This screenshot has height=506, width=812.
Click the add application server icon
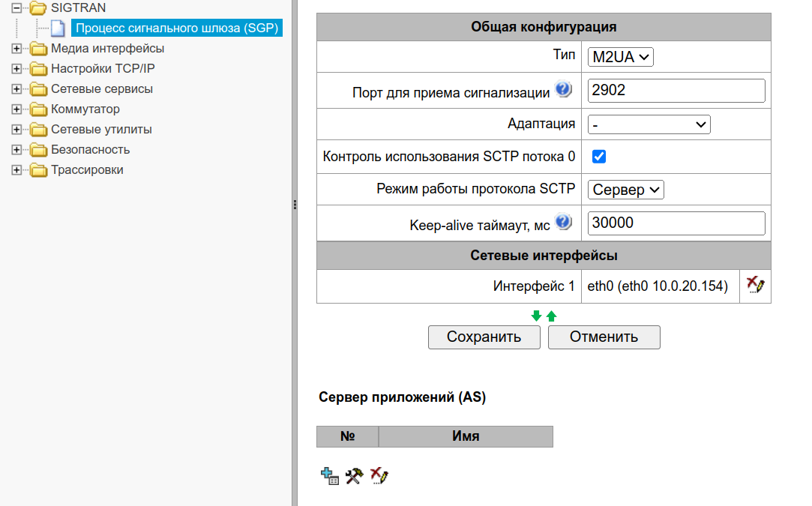(329, 475)
